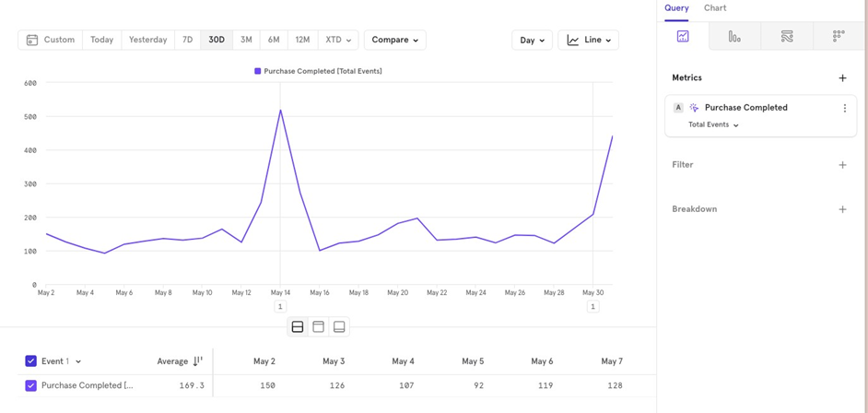Screen dimensions: 868x413
Task: Open the Custom date range picker
Action: [x=51, y=40]
